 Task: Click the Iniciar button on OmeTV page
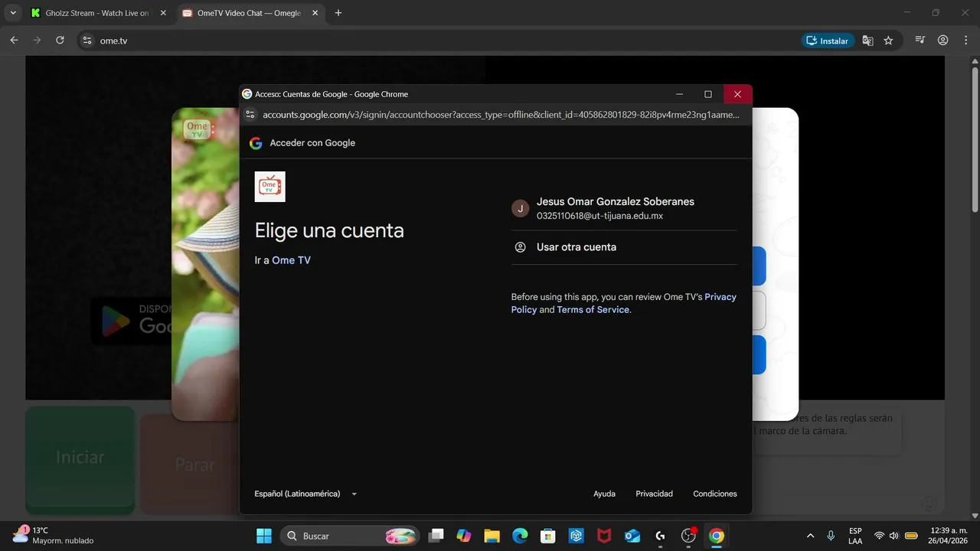(x=80, y=458)
